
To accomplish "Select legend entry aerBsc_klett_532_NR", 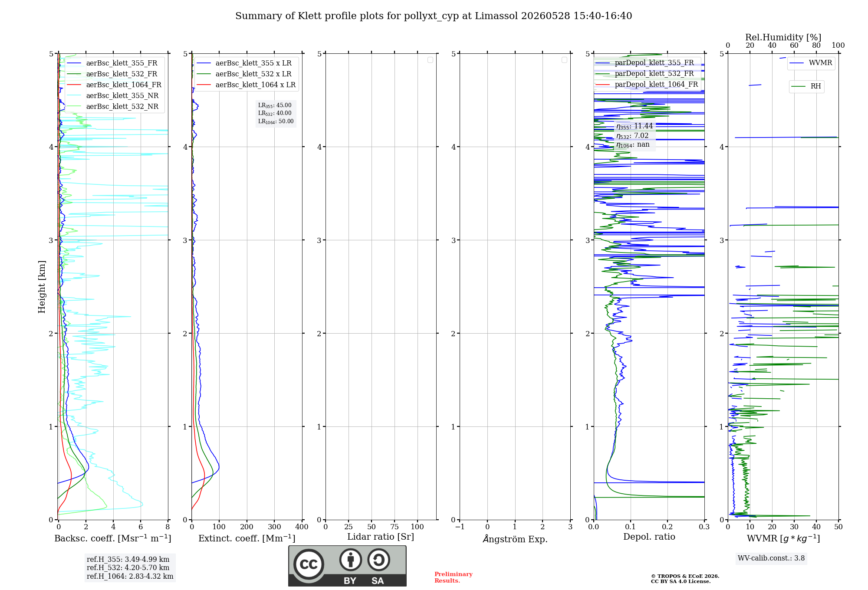I will (x=115, y=107).
